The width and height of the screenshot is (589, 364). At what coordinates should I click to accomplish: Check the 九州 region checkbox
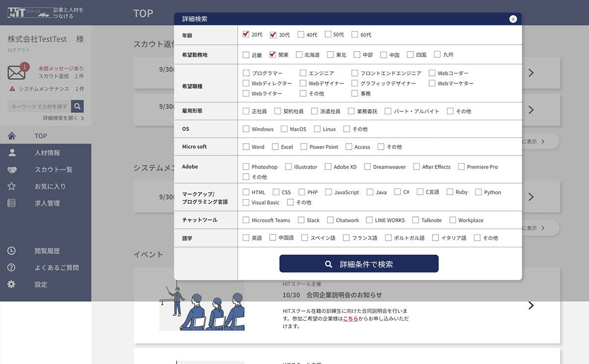pyautogui.click(x=437, y=55)
